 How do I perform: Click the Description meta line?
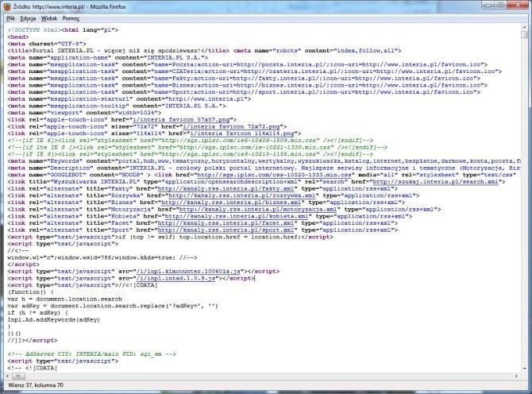(264, 168)
